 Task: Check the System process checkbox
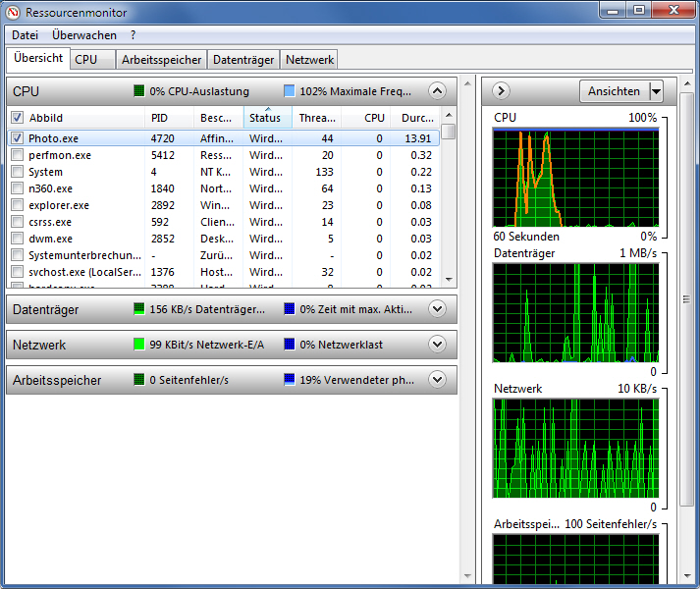(17, 172)
